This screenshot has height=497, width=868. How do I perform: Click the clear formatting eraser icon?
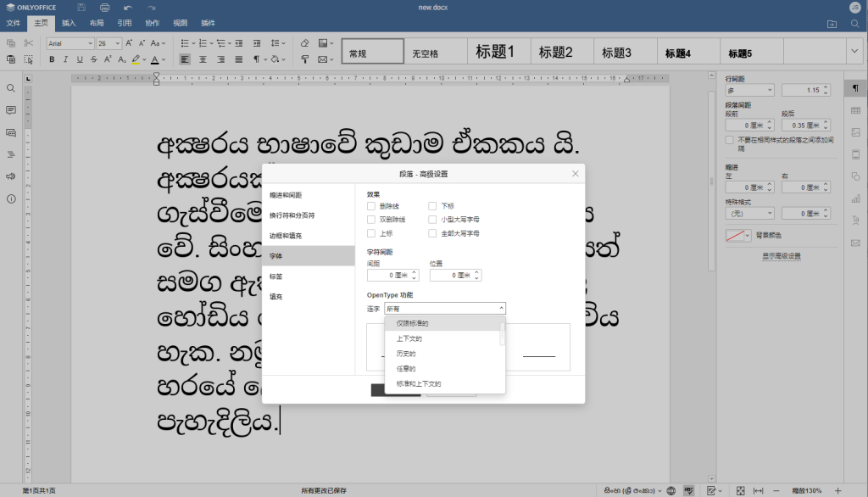click(x=304, y=43)
